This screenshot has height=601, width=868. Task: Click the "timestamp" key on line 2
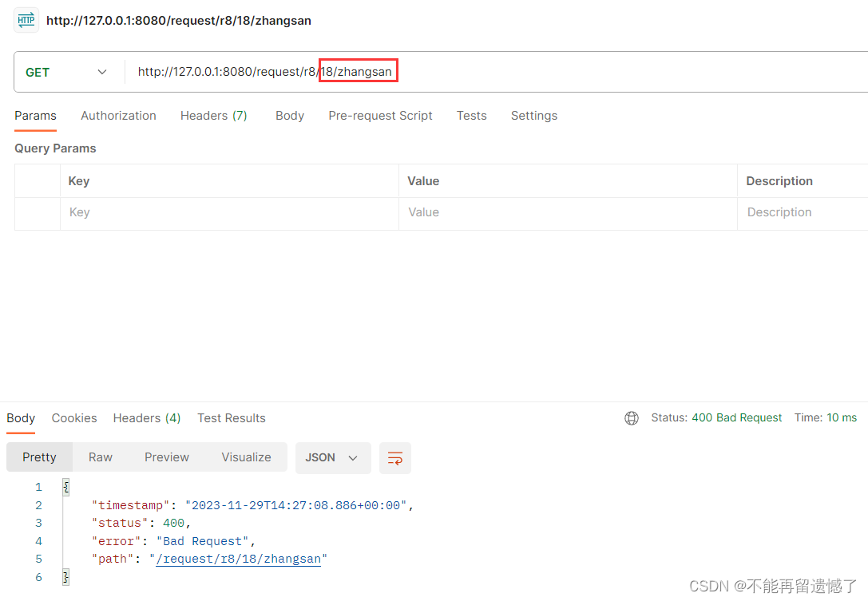[131, 505]
